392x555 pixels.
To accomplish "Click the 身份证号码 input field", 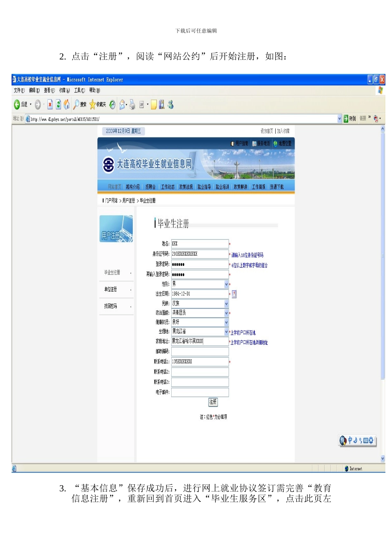I will pyautogui.click(x=200, y=254).
